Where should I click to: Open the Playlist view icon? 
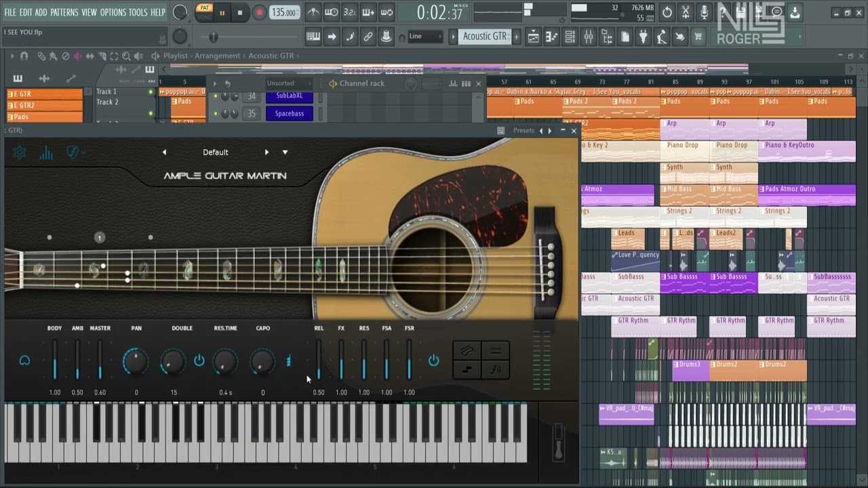point(534,37)
